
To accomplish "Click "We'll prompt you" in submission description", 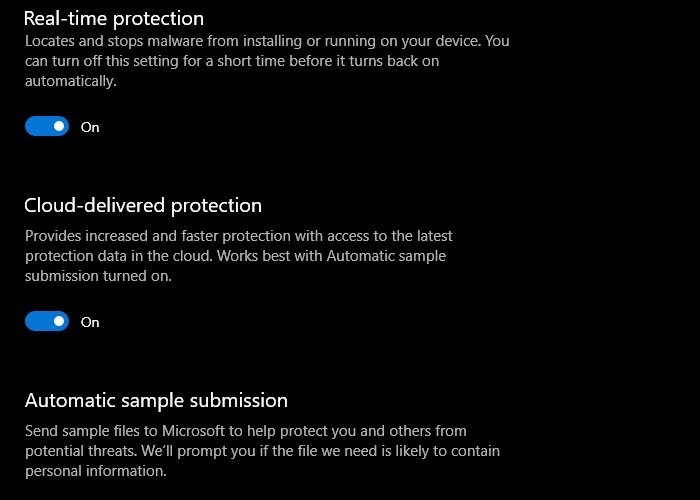I will [207, 451].
